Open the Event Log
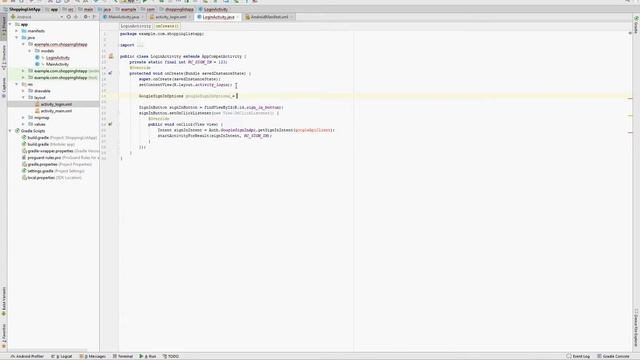 click(578, 356)
